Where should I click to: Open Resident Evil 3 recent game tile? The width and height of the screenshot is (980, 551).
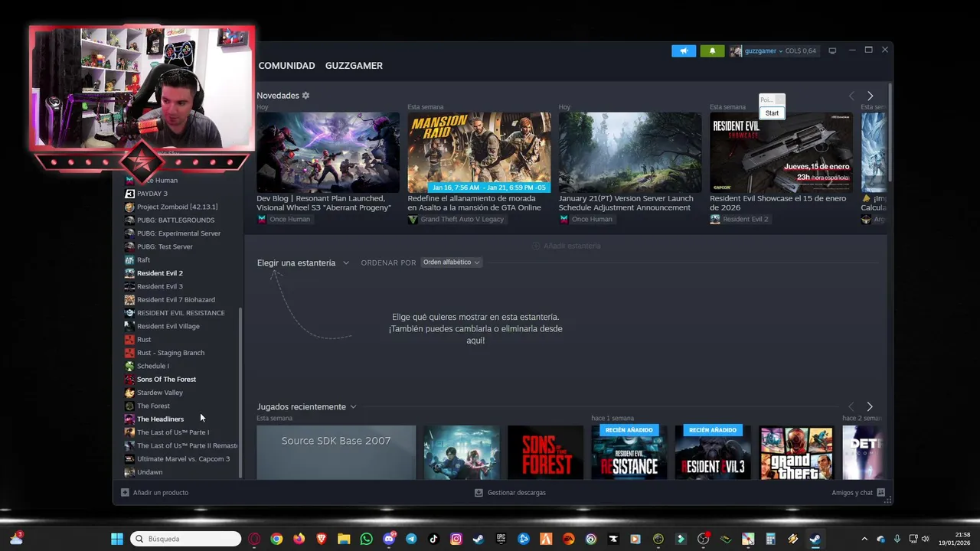tap(713, 452)
